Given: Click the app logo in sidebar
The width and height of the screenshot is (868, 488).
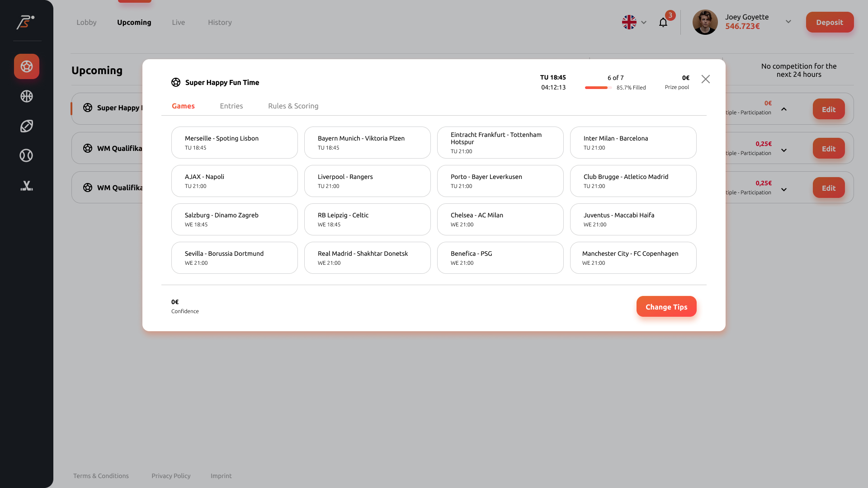Looking at the screenshot, I should coord(25,22).
